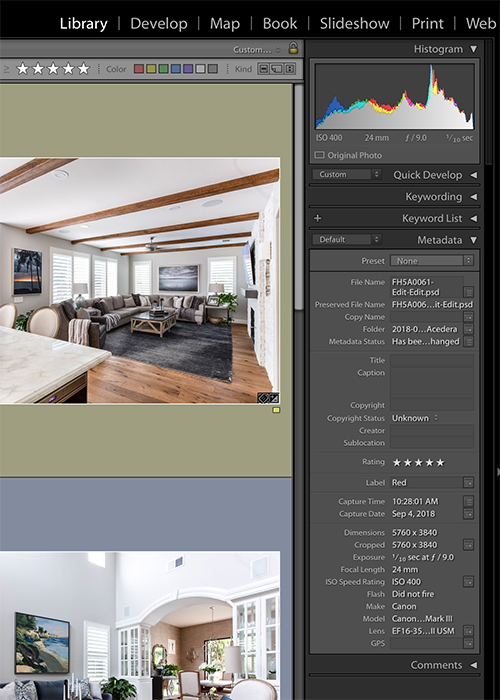Open the Slideshow module
The image size is (500, 700).
point(354,23)
